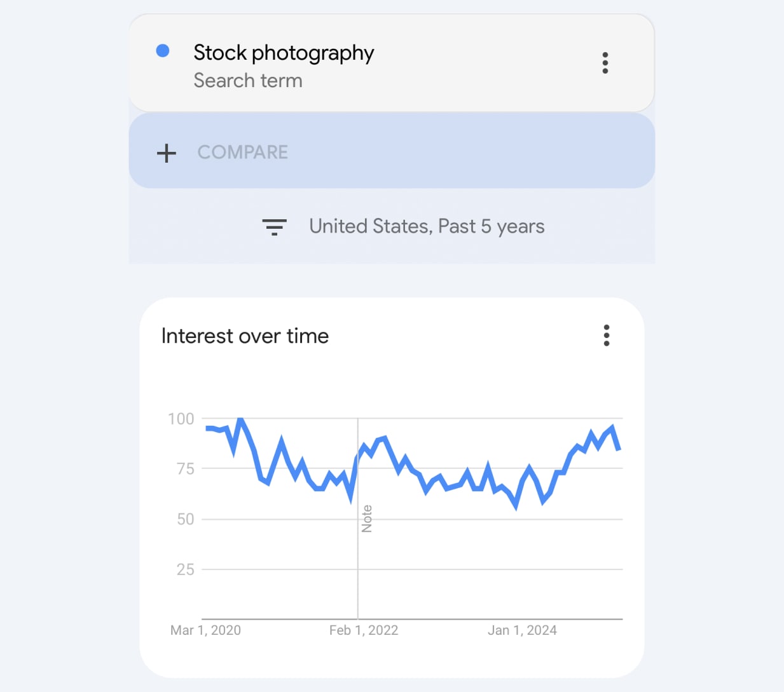
Task: Click the Mar 1, 2020 date label
Action: pyautogui.click(x=205, y=630)
